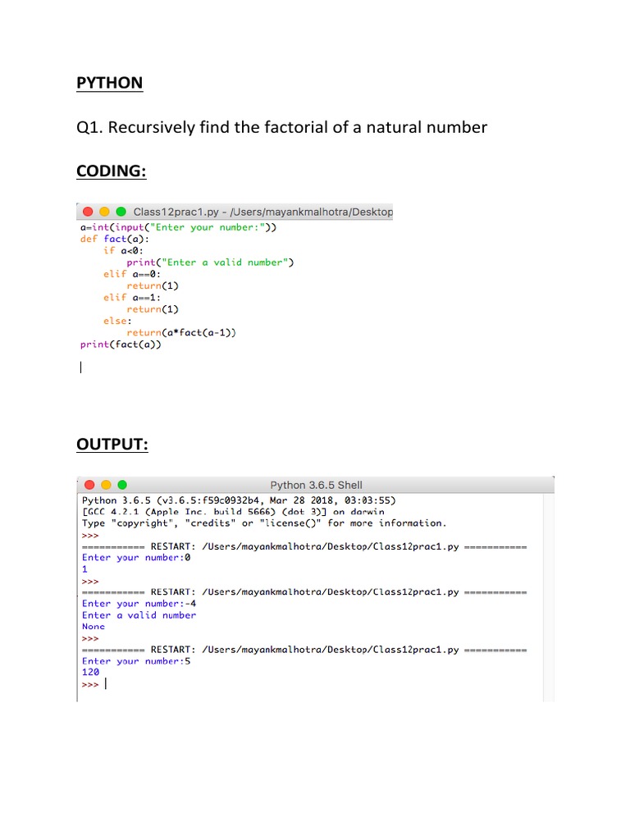Click the 120 result in the shell
The image size is (630, 840).
point(90,673)
